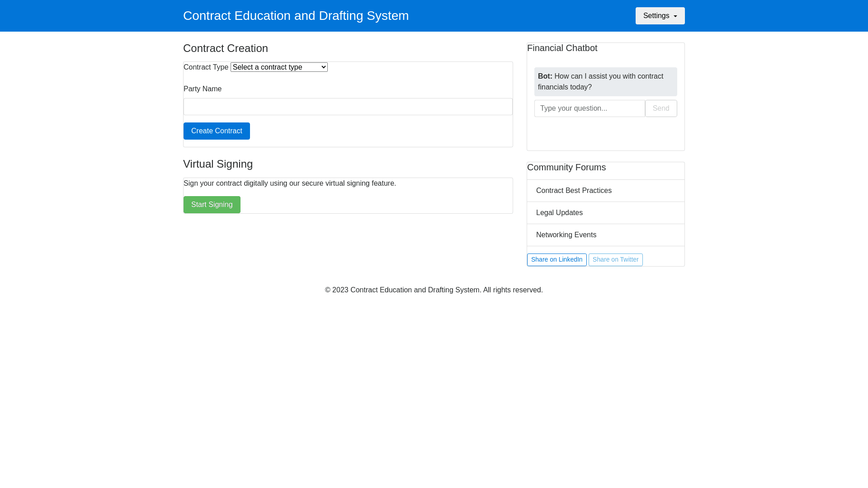Open the Networking Events forum
The width and height of the screenshot is (868, 488).
[x=566, y=235]
